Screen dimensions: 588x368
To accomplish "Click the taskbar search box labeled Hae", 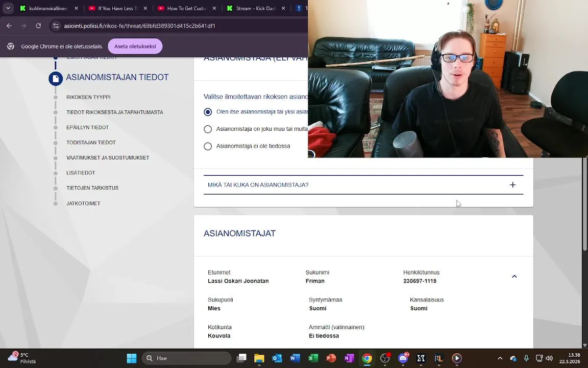I will click(x=186, y=358).
